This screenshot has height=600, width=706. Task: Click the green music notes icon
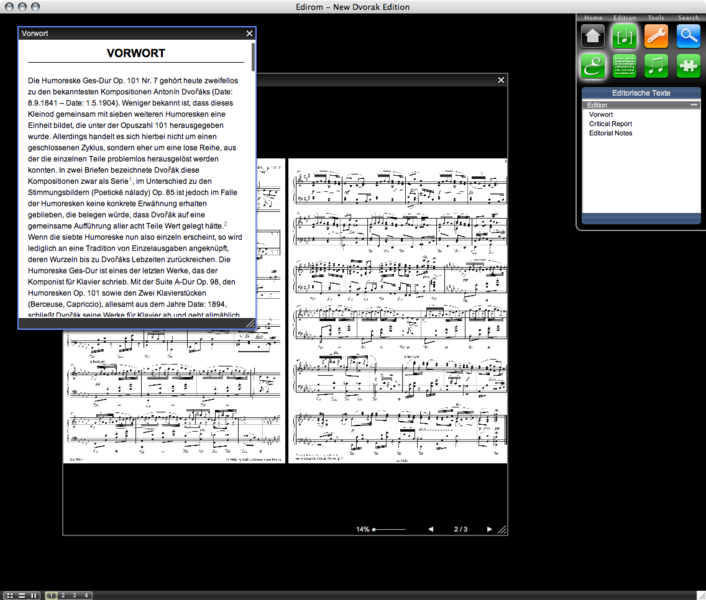coord(656,66)
